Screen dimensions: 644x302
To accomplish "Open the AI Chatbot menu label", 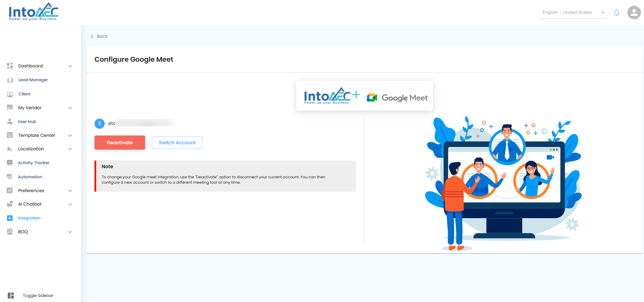I will (30, 204).
